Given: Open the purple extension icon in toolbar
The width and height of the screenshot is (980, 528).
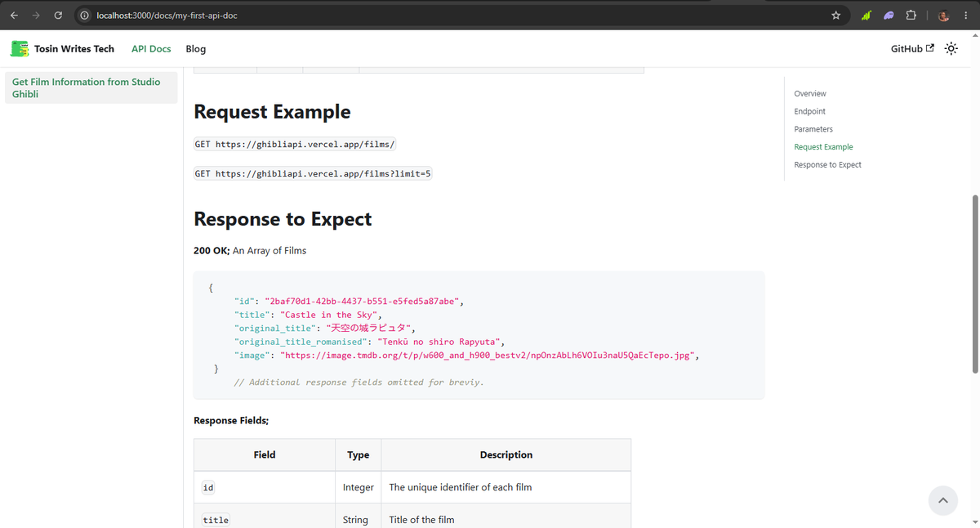Looking at the screenshot, I should (889, 16).
